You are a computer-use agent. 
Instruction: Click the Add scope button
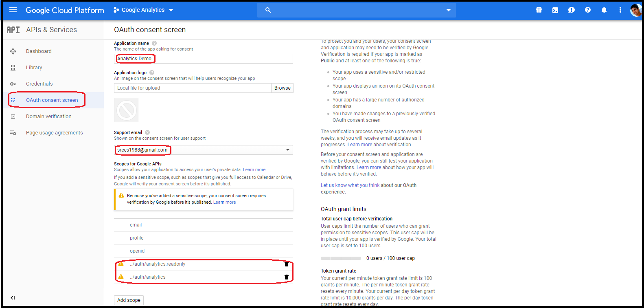pyautogui.click(x=129, y=300)
